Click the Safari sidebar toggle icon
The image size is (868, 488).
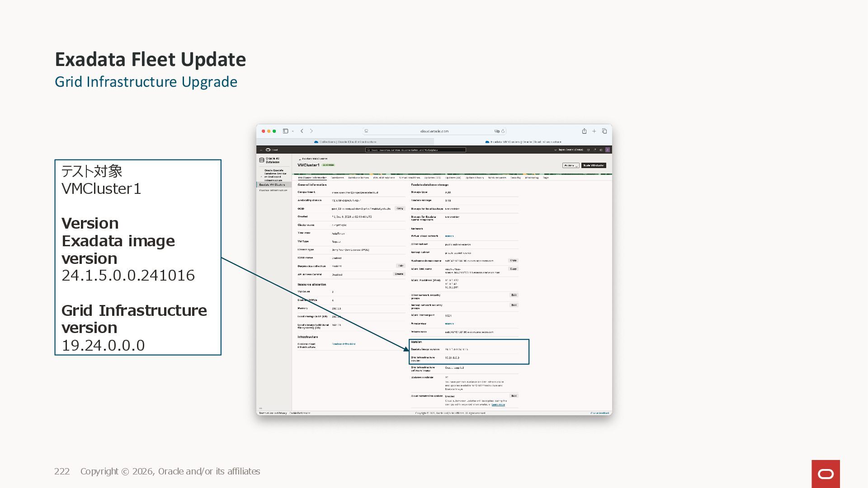tap(285, 131)
